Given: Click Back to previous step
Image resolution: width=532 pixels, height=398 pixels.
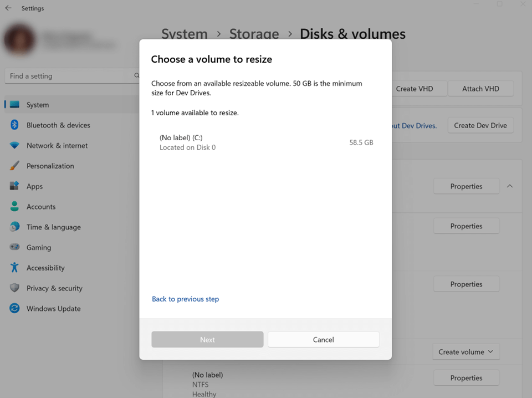Looking at the screenshot, I should tap(185, 299).
